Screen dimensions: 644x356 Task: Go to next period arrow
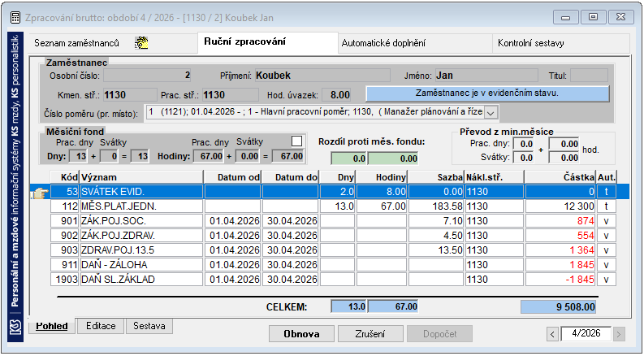619,334
